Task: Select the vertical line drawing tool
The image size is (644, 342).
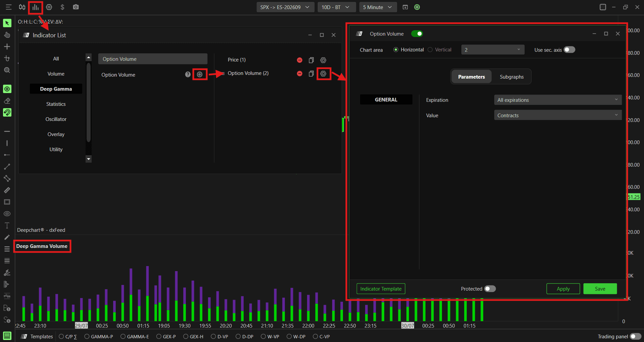Action: tap(7, 143)
